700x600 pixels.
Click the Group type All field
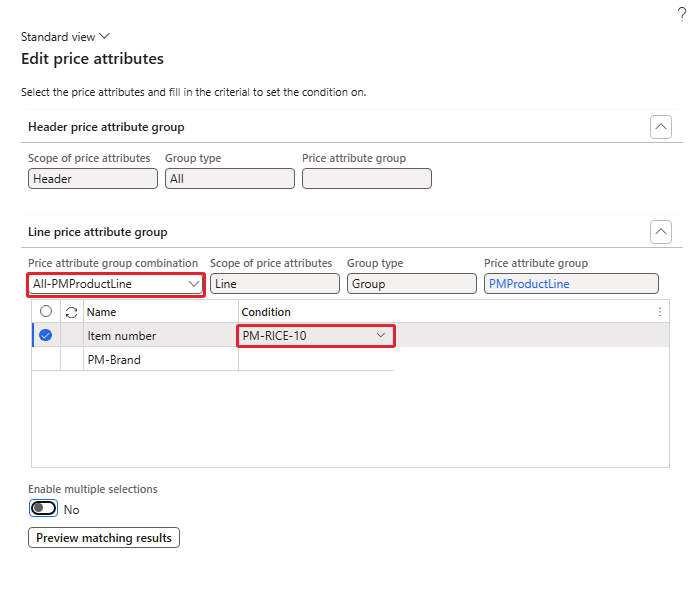(x=230, y=179)
